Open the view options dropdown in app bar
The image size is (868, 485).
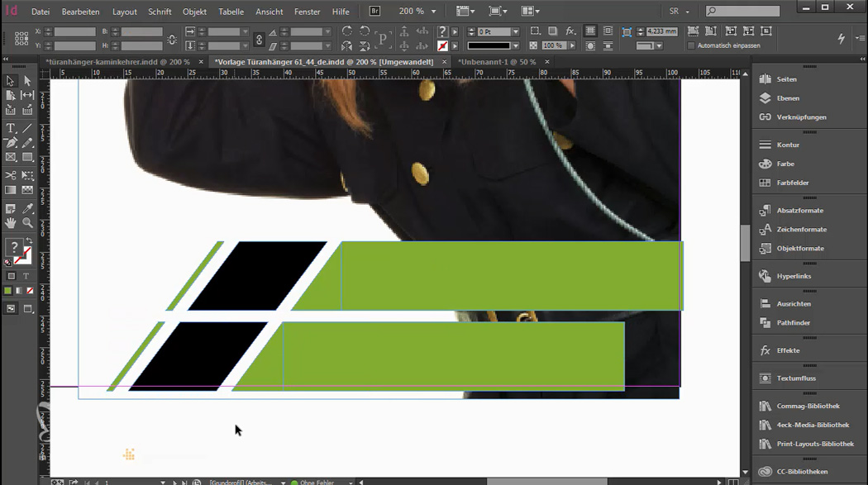tap(465, 11)
